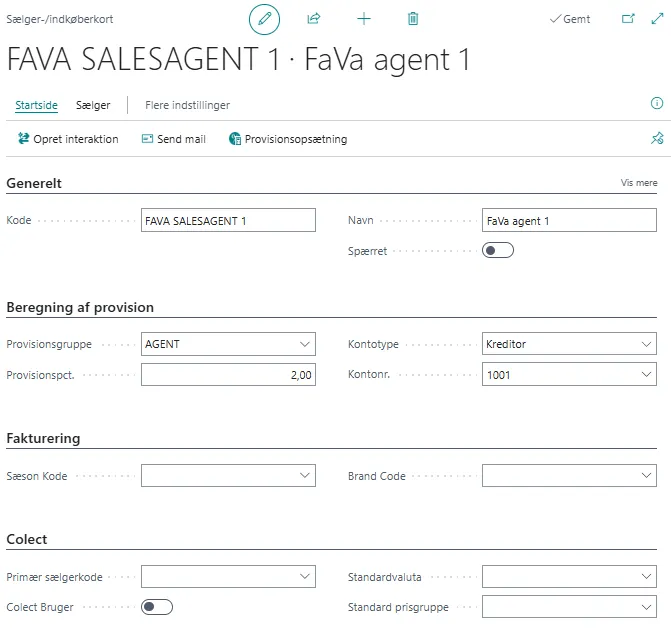This screenshot has width=671, height=628.
Task: Click the plus icon to create new
Action: (x=364, y=19)
